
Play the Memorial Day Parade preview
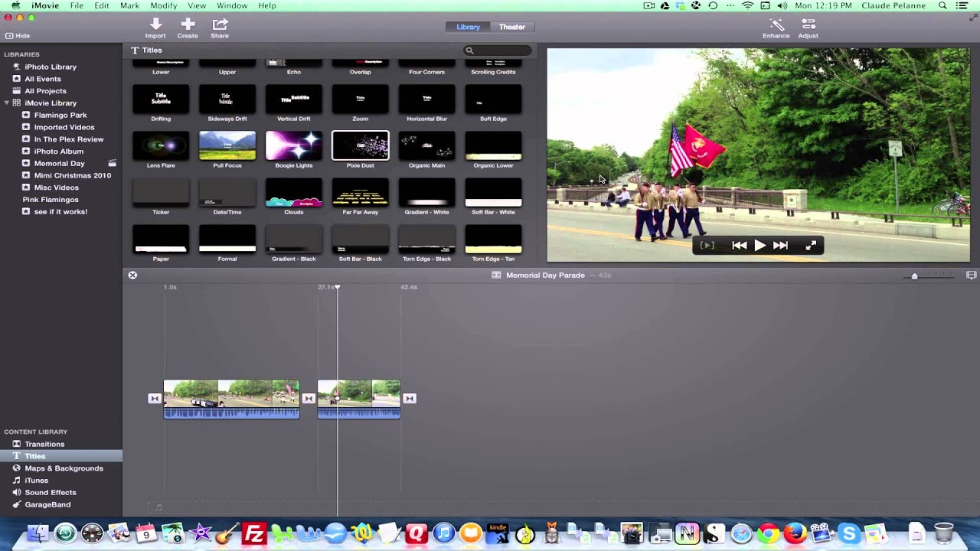coord(759,245)
